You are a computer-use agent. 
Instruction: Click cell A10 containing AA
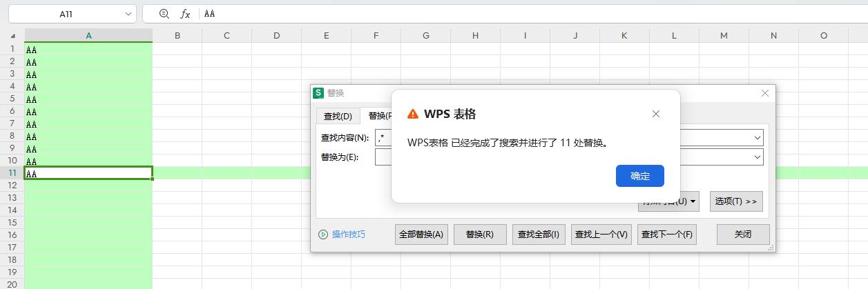(x=88, y=161)
